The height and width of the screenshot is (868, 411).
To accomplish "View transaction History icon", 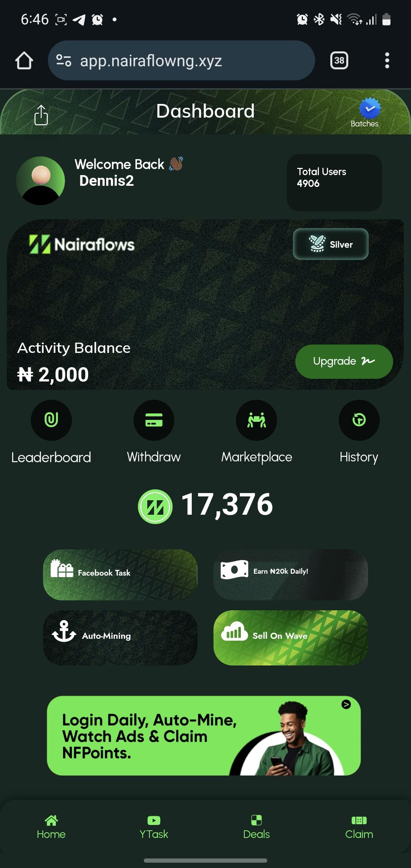I will tap(359, 420).
